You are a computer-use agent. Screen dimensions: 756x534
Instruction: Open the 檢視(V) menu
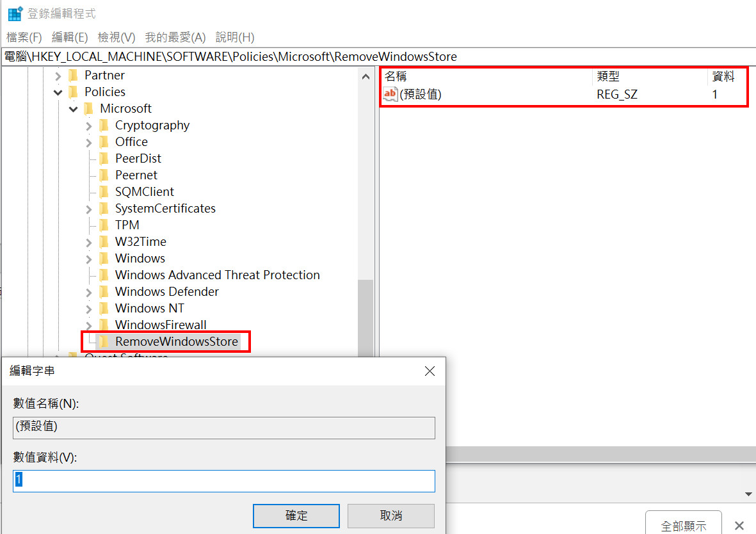pos(117,37)
